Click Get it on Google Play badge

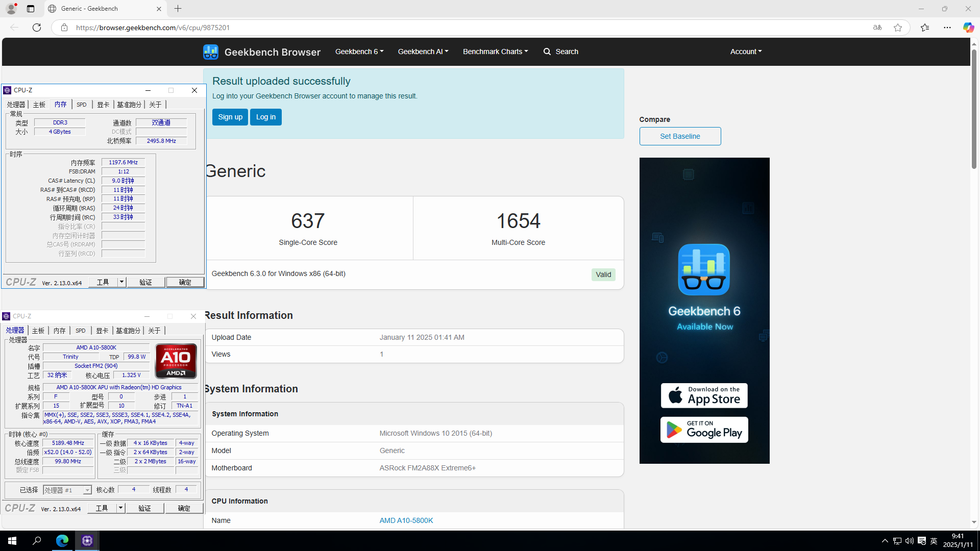[x=704, y=430]
